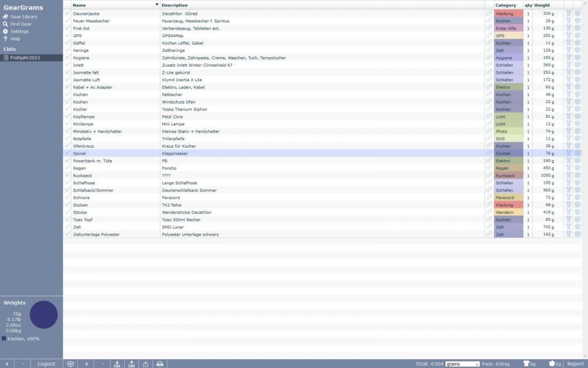The image size is (588, 368).
Task: Click the Report button
Action: coord(575,364)
